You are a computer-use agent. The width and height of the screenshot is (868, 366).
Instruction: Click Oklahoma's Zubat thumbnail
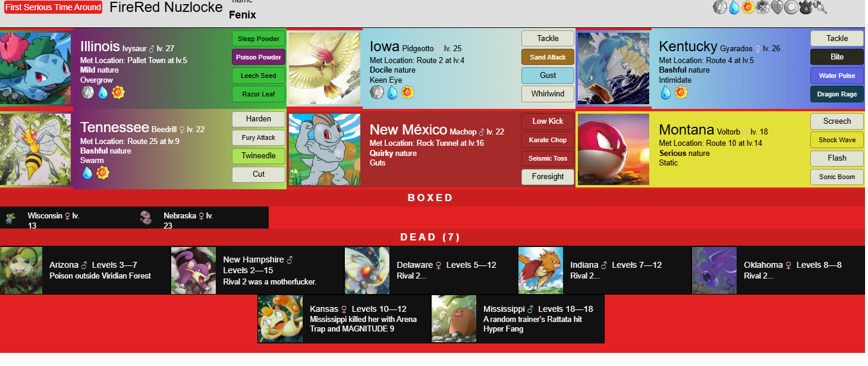[714, 270]
